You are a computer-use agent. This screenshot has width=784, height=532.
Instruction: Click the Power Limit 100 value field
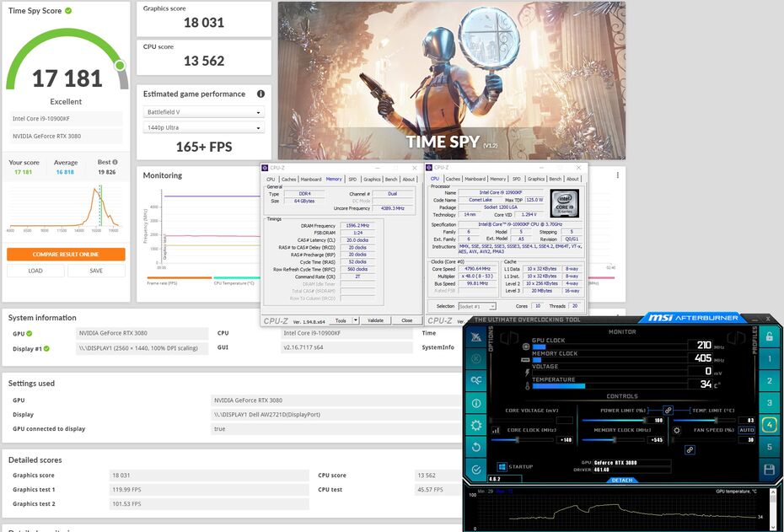[657, 420]
